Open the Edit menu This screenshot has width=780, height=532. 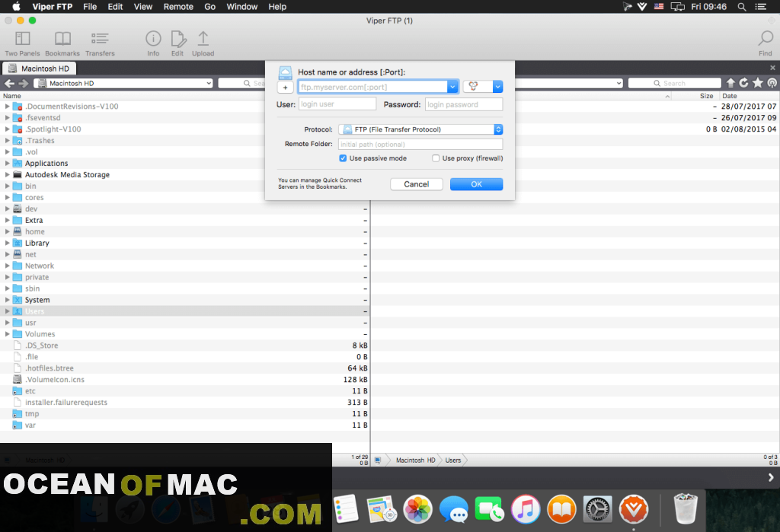[x=116, y=7]
